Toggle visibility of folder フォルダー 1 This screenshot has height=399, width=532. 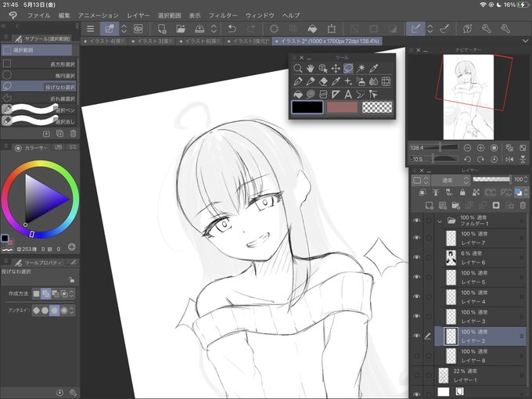(x=417, y=221)
